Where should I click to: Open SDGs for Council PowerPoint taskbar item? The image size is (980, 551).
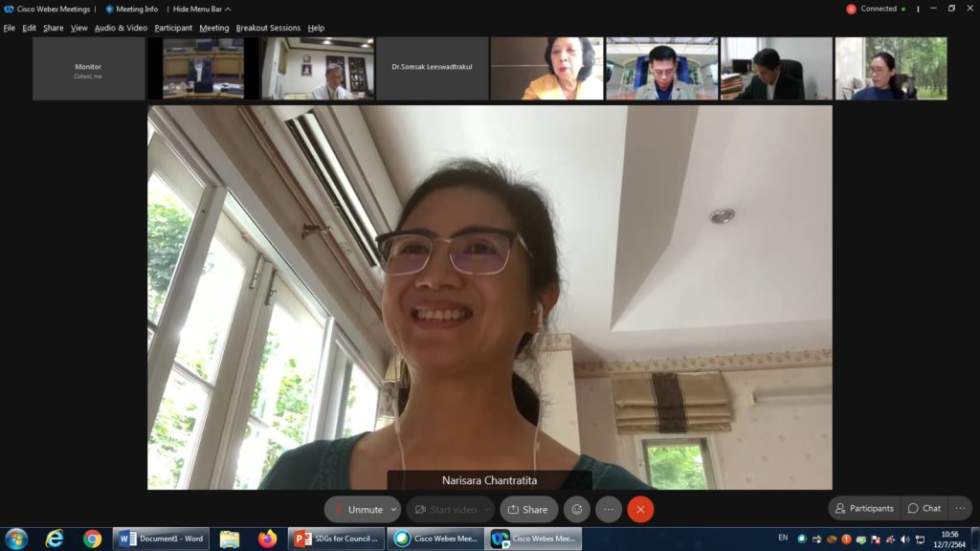pos(336,539)
